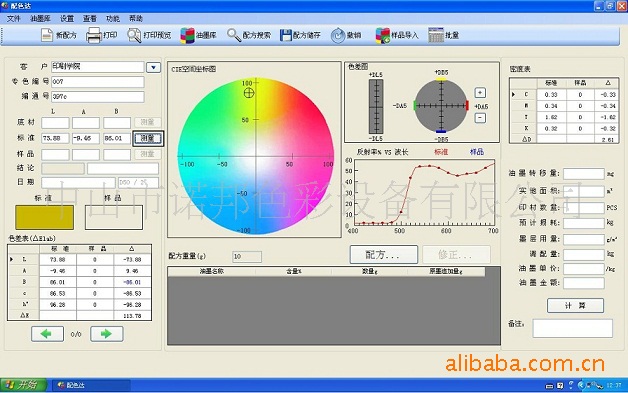Open the 查看 view menu
The width and height of the screenshot is (628, 393).
pyautogui.click(x=90, y=18)
